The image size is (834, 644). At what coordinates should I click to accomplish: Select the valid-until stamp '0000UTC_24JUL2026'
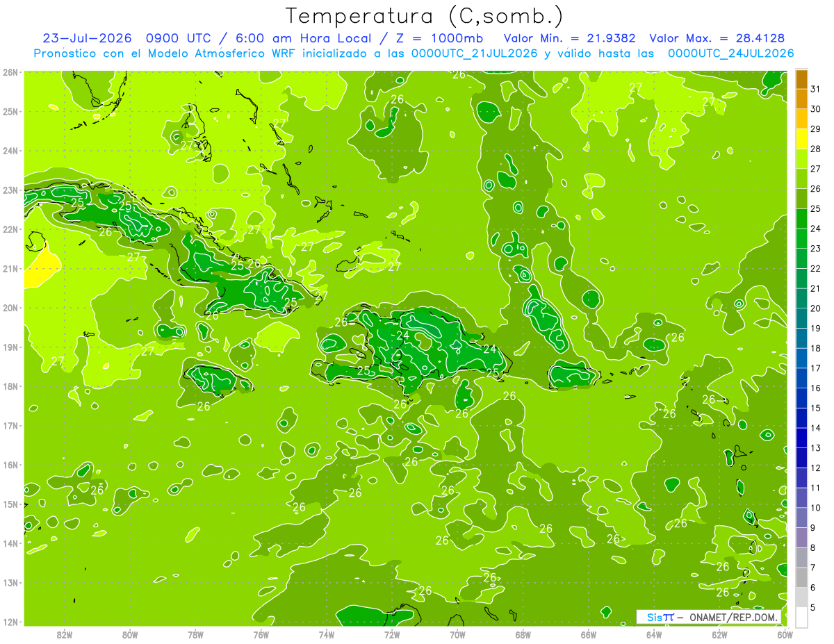731,53
